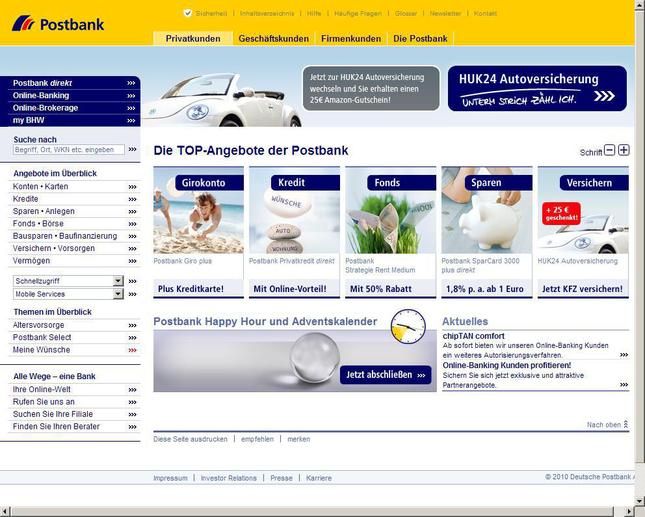Click the go arrows next to Mobile Services
Screen dimensions: 645x517
point(132,295)
